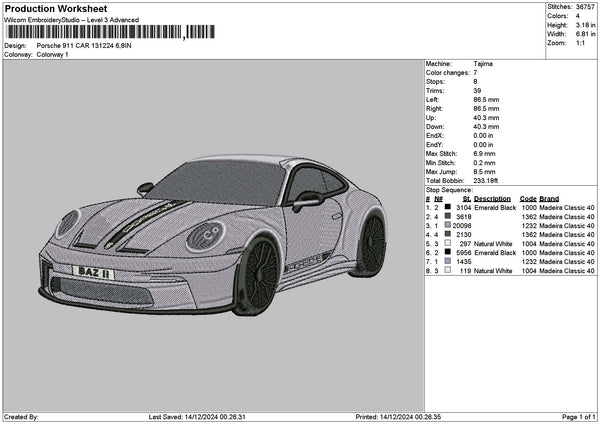Click the BAZ II license plate on the car
Image resolution: width=600 pixels, height=424 pixels.
point(95,272)
